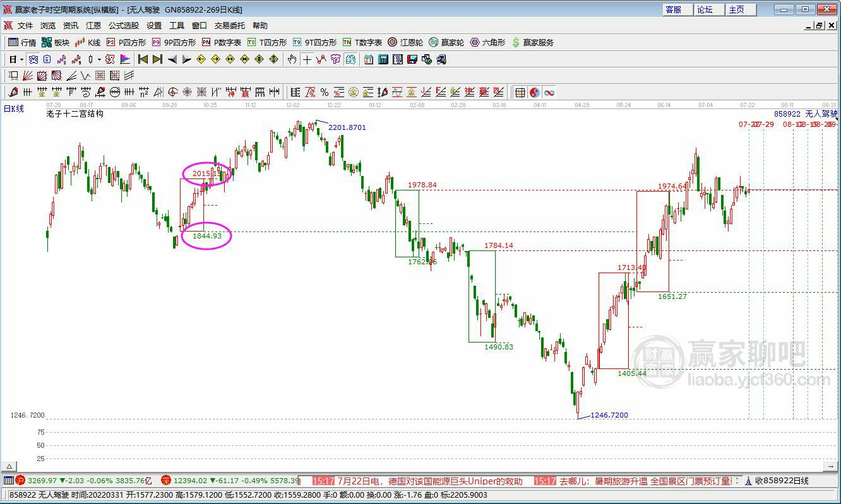Screen dimensions: 841x504
Task: Click the 日K线 chart label
Action: [14, 108]
